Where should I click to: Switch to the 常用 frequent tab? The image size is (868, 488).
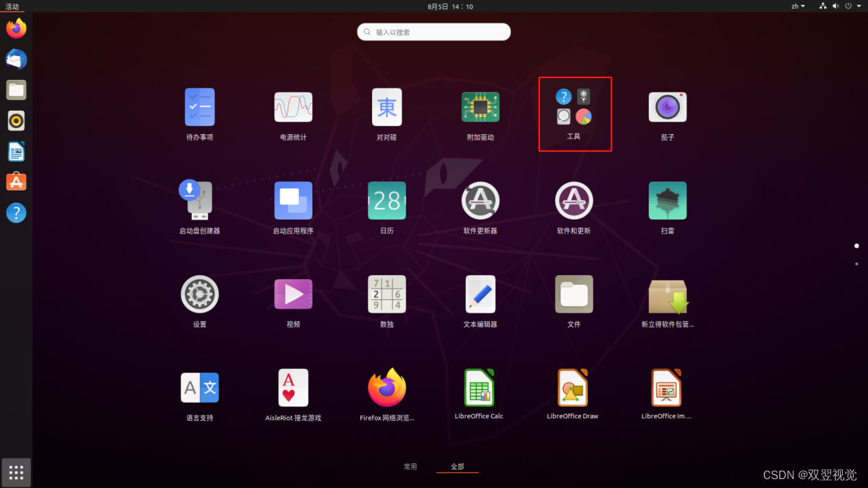pos(410,467)
